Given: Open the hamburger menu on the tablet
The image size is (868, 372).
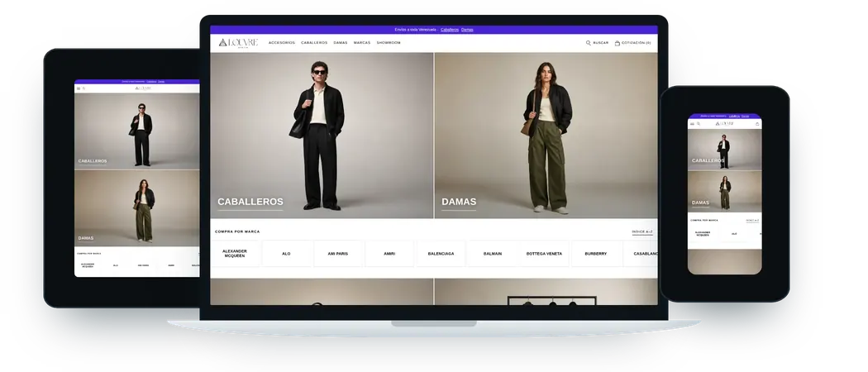Looking at the screenshot, I should 78,88.
